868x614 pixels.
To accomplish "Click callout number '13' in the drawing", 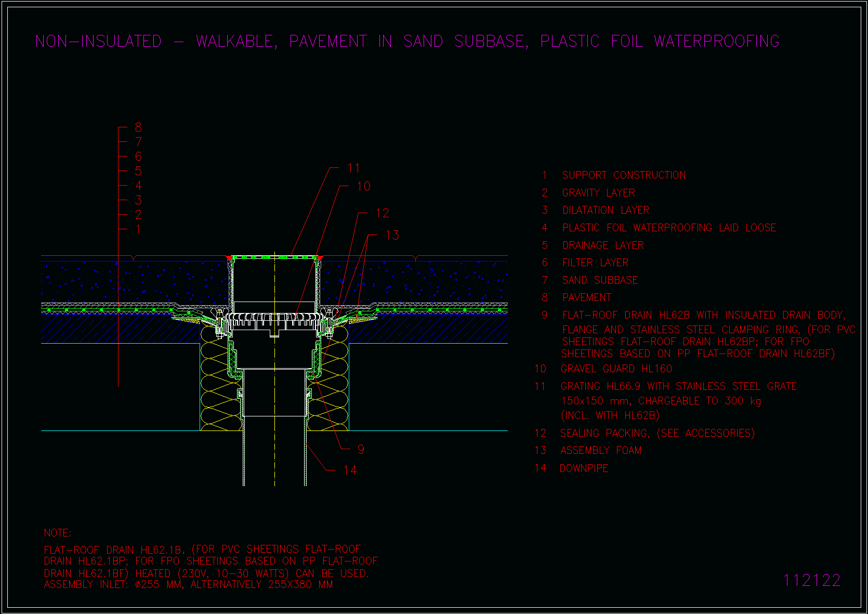I will click(392, 236).
